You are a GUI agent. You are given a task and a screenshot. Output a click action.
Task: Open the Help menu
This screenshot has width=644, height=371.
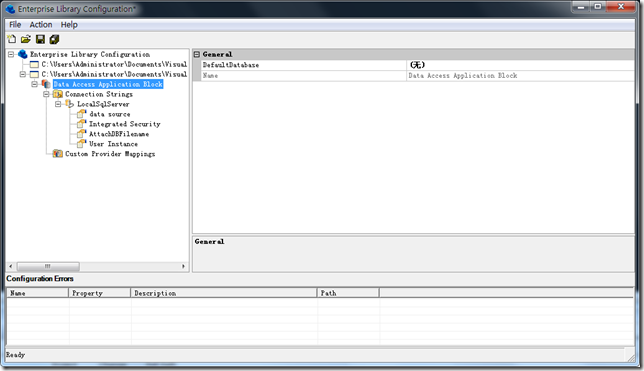point(69,25)
